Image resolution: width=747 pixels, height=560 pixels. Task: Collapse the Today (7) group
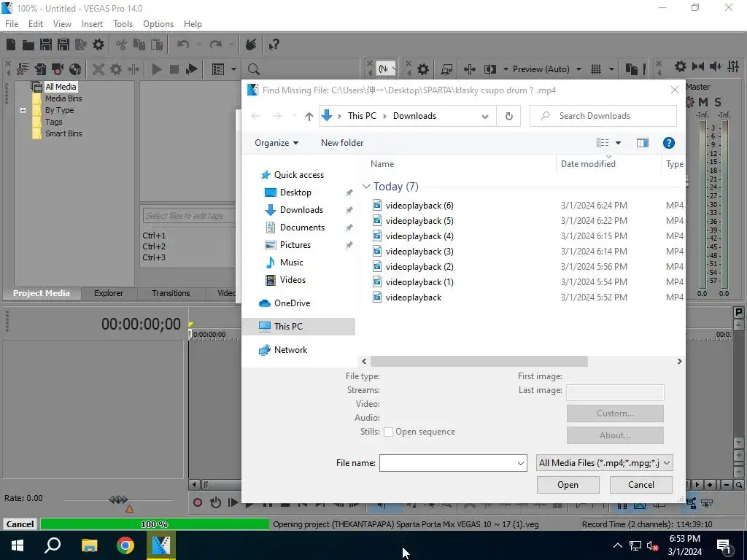tap(366, 187)
